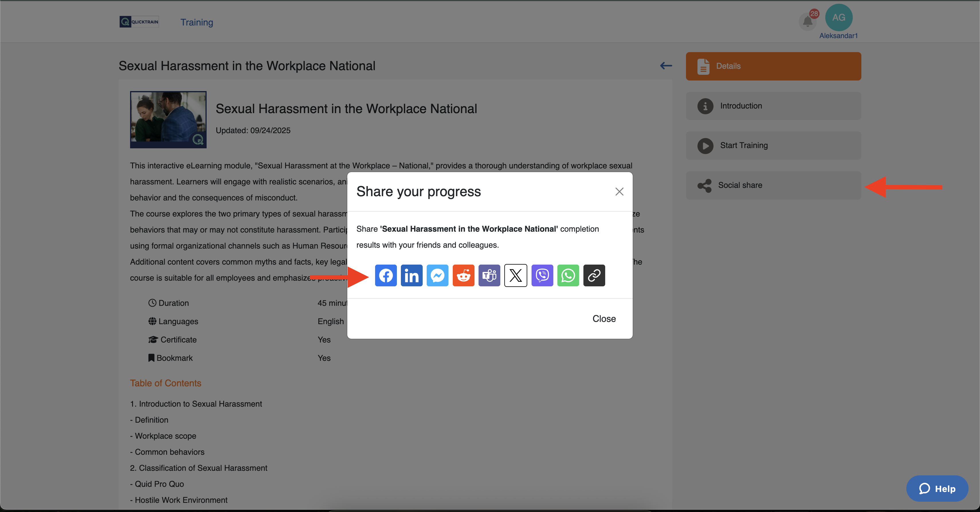The height and width of the screenshot is (512, 980).
Task: Open the Introduction section
Action: coord(773,106)
